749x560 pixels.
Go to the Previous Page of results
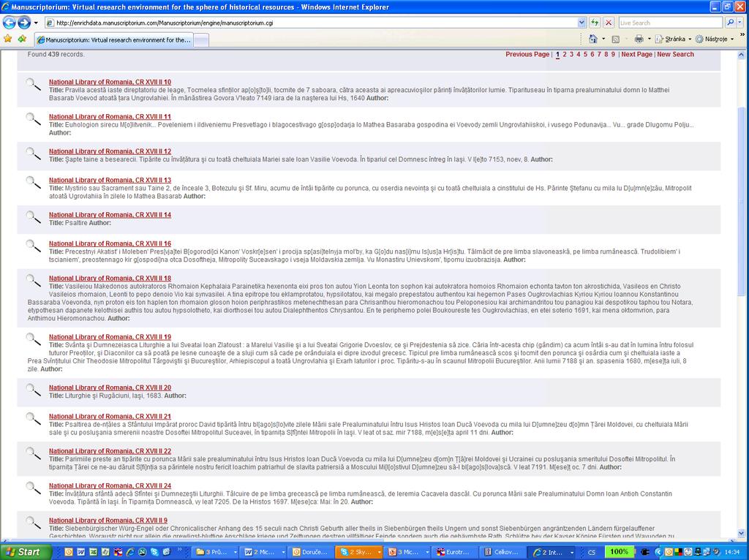tap(527, 54)
